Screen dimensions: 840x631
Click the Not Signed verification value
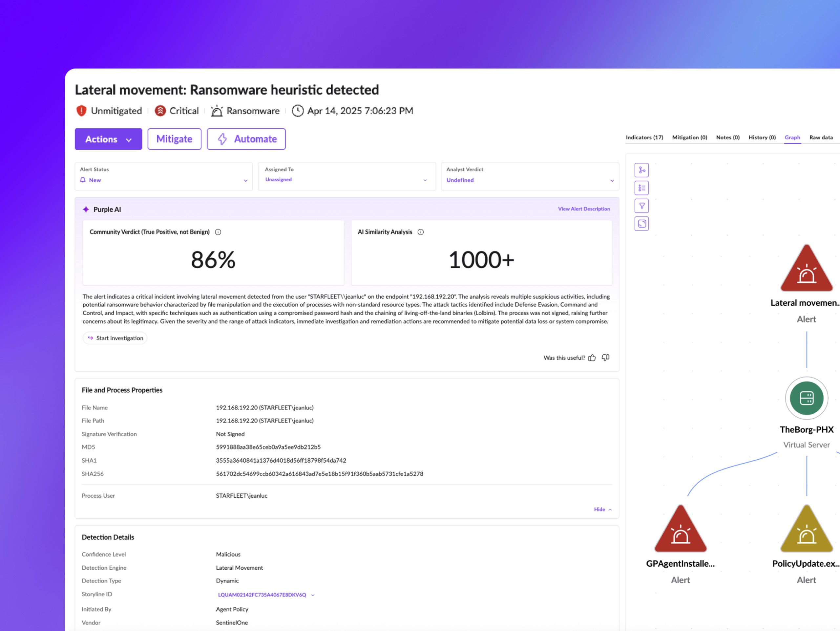pos(230,434)
